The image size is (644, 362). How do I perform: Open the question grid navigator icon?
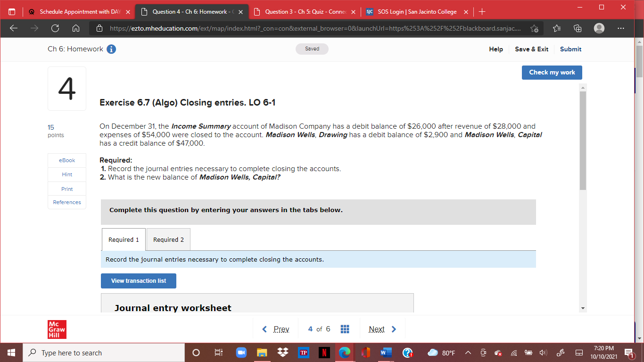345,329
